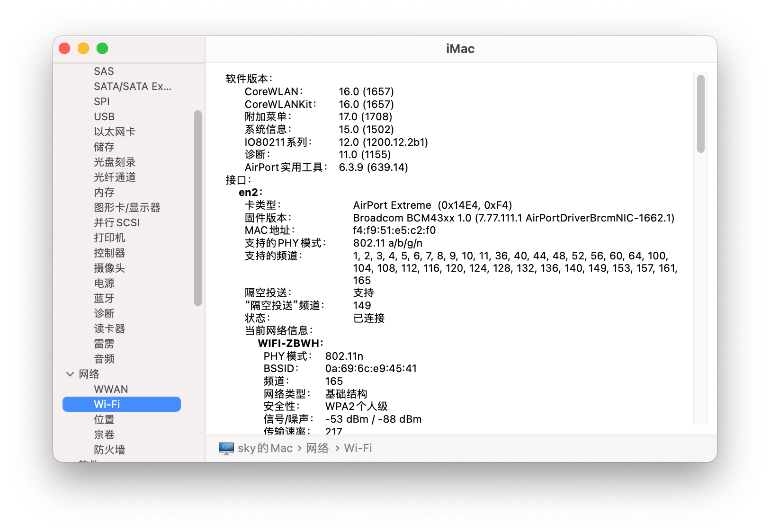Click the CoreWLAN version 16.0 (1657)
The image size is (770, 532).
366,92
